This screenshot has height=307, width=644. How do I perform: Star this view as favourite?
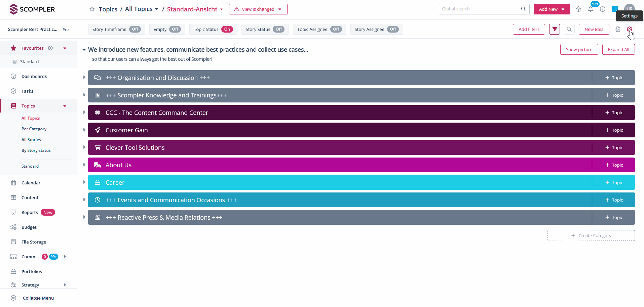92,9
